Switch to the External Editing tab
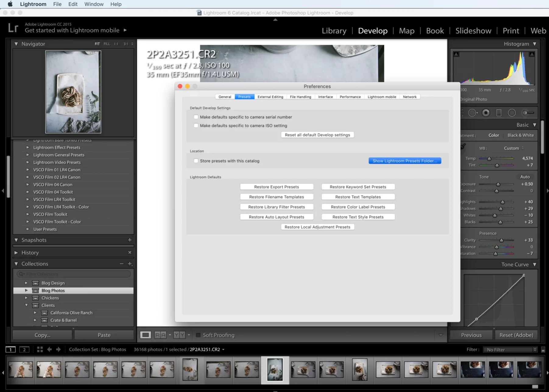549x392 pixels. click(270, 97)
